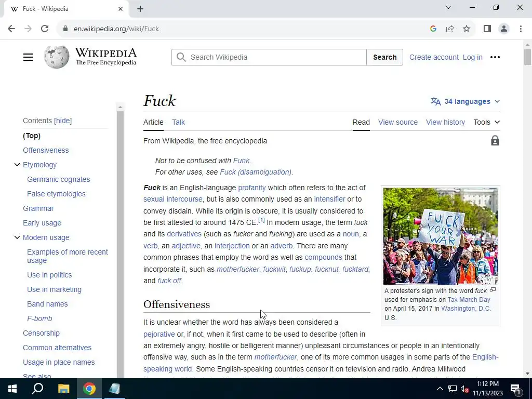Image resolution: width=532 pixels, height=399 pixels.
Task: Switch to the Talk tab
Action: pos(178,122)
